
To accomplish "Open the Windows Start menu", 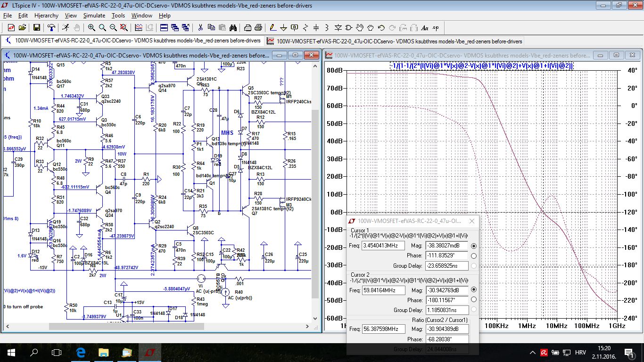I will [x=11, y=352].
